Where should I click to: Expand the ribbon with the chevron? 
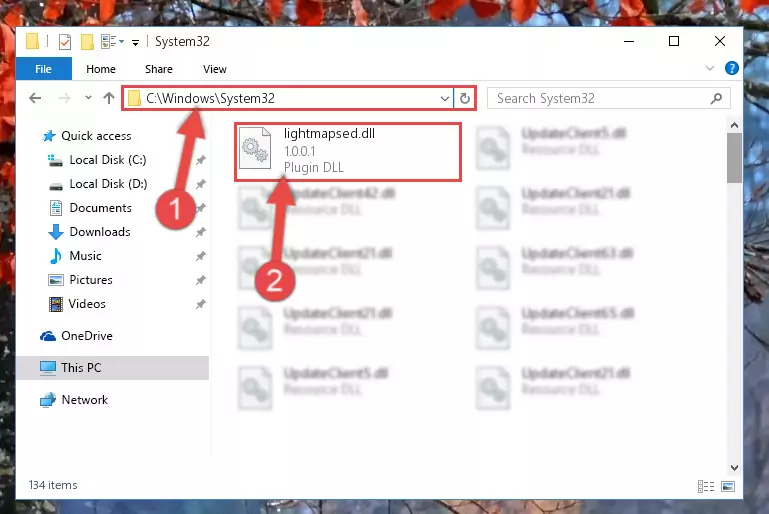click(710, 68)
